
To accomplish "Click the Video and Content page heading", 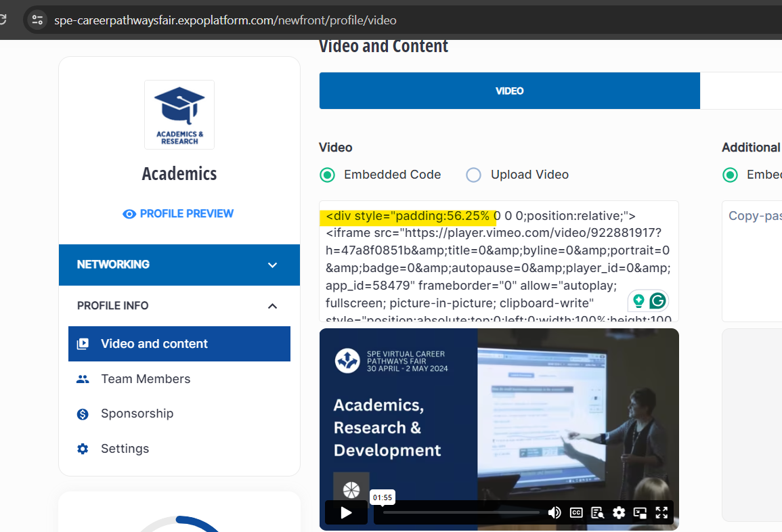I will (x=383, y=46).
